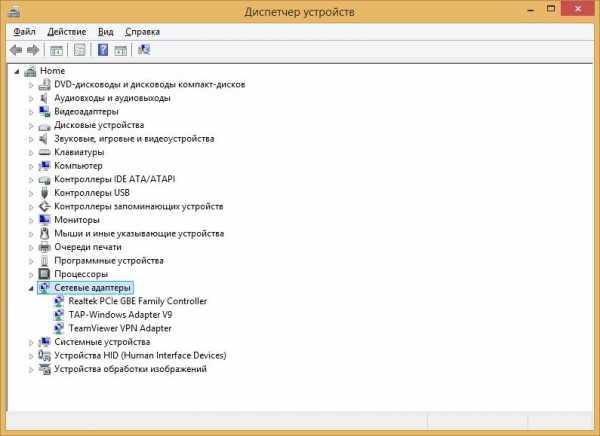Click the Клавиатуры keyboard icon

point(44,152)
